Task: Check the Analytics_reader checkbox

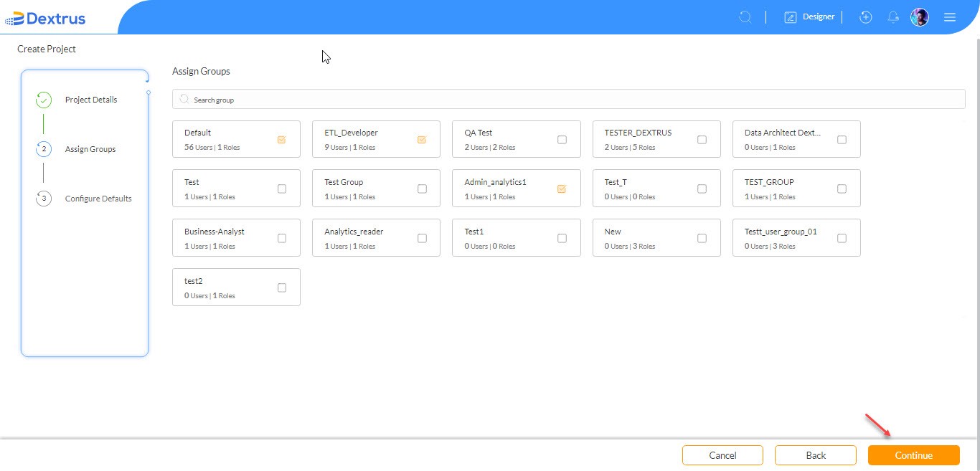Action: [x=422, y=239]
